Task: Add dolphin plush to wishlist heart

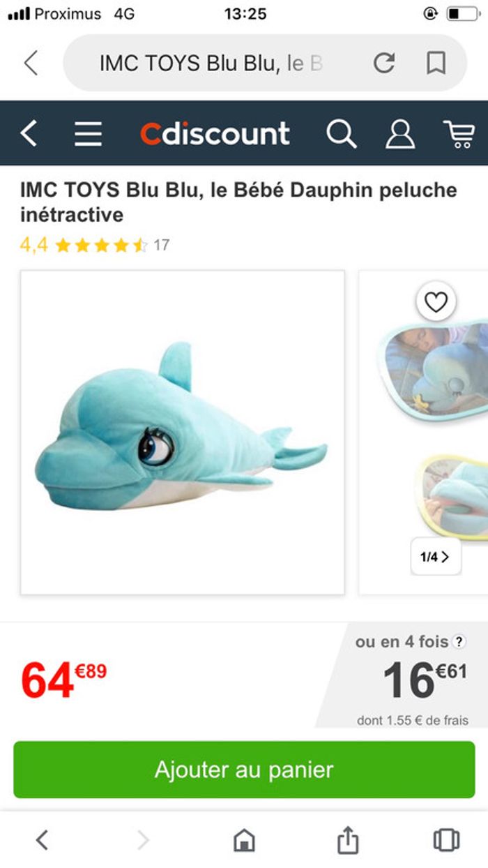Action: pos(436,302)
